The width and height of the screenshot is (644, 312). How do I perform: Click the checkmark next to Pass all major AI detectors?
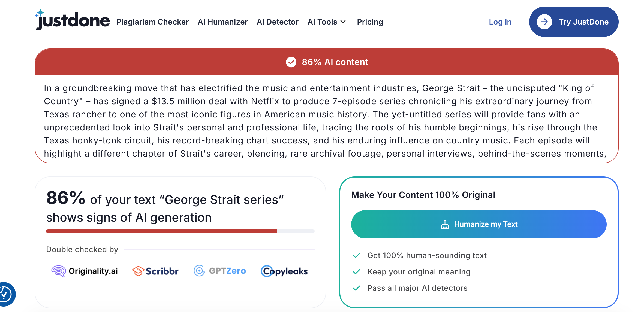pyautogui.click(x=357, y=288)
